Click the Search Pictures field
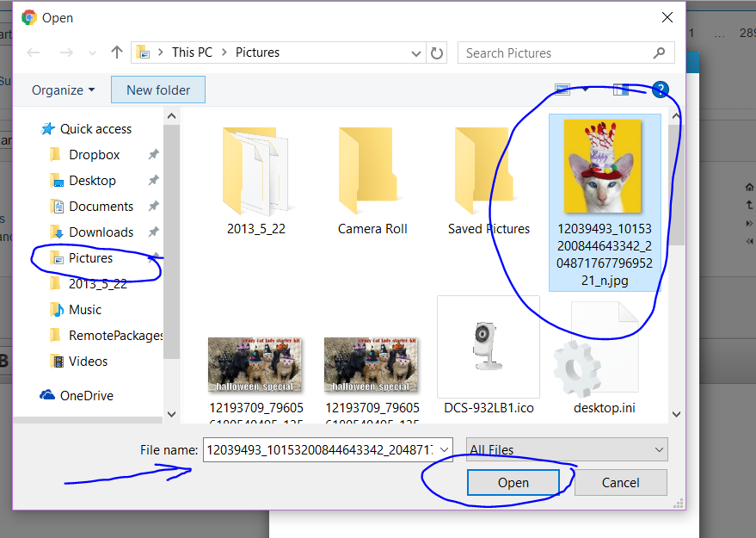 click(x=556, y=53)
